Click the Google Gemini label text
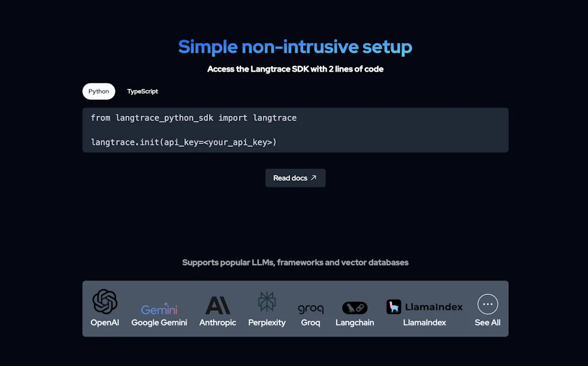The width and height of the screenshot is (588, 366). pyautogui.click(x=159, y=322)
